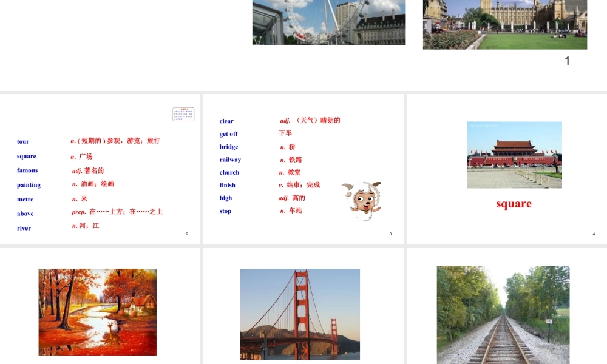Click the word famous on slide 2
Screen dimensions: 607x364
click(27, 170)
